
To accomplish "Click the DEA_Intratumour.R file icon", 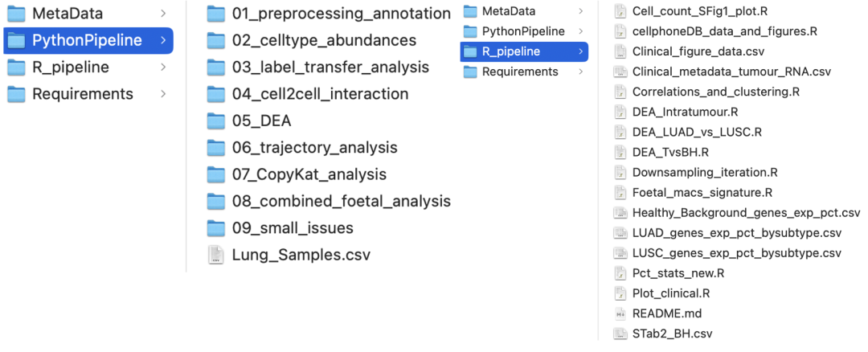I will point(620,112).
